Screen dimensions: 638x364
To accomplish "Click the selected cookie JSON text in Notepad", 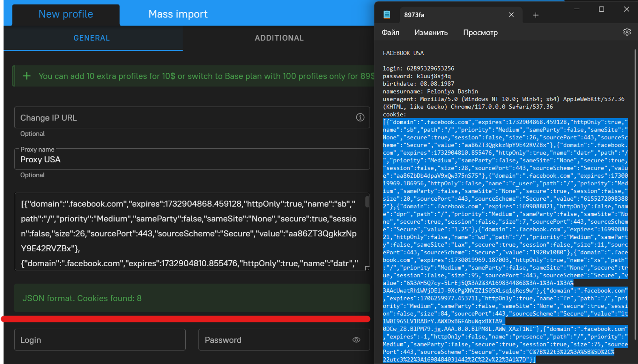I will coord(505,241).
